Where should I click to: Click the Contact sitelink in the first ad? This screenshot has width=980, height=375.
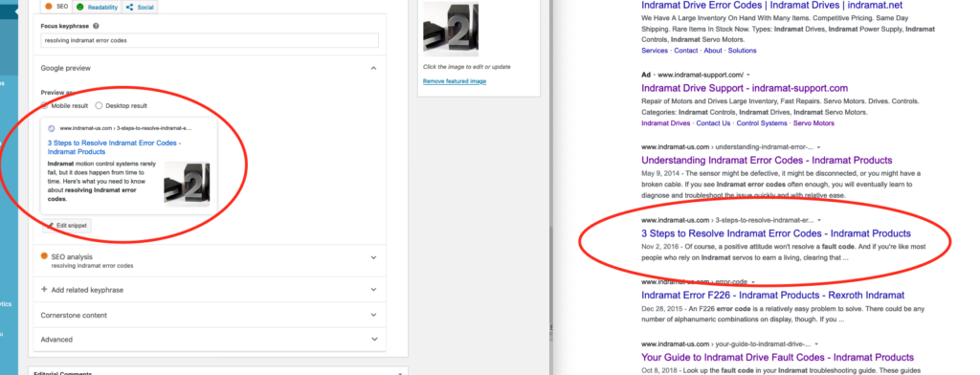pyautogui.click(x=685, y=51)
